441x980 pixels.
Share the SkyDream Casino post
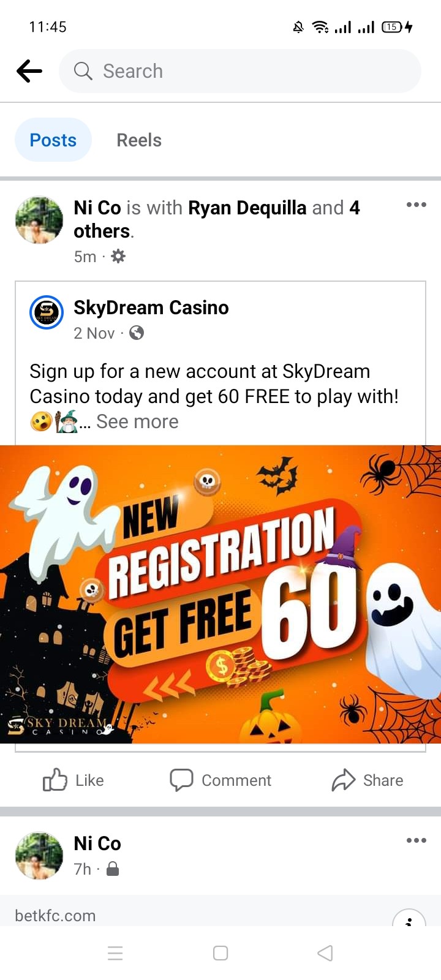(x=367, y=780)
